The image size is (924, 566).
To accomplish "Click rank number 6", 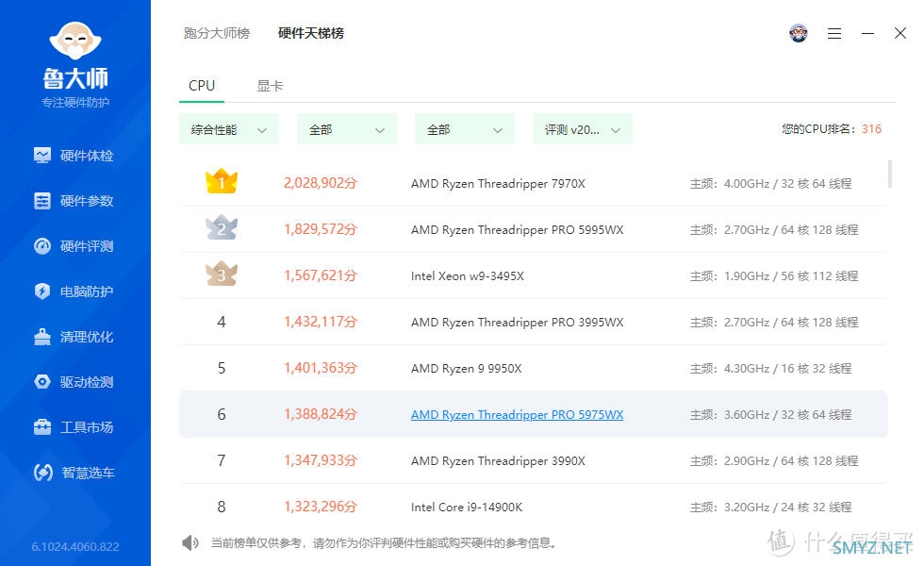I will (x=222, y=414).
